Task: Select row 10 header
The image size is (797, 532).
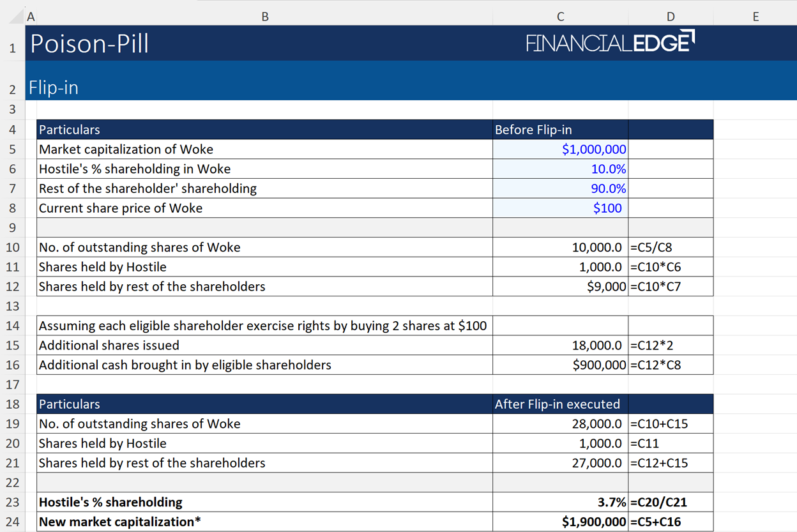Action: coord(13,247)
